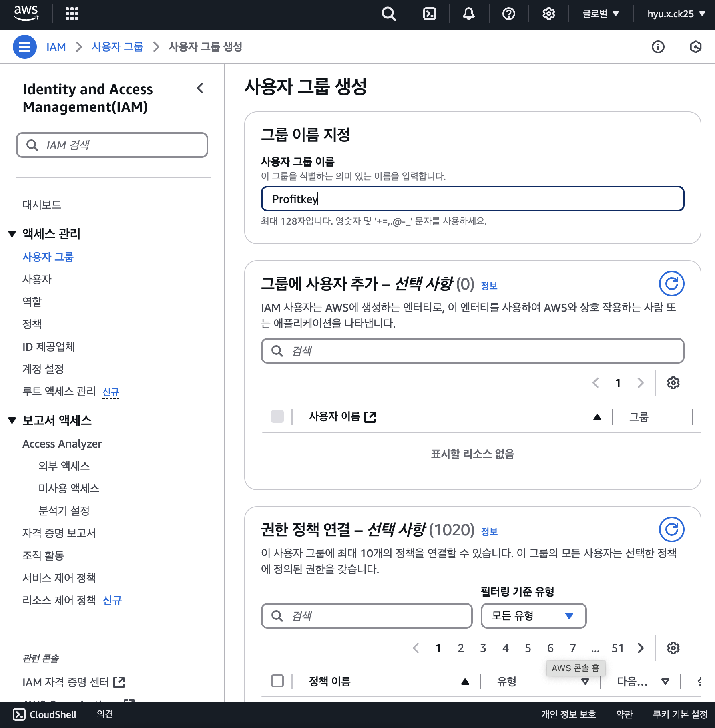Click the info icon near the breadcrumb
The image size is (715, 728).
(x=657, y=47)
